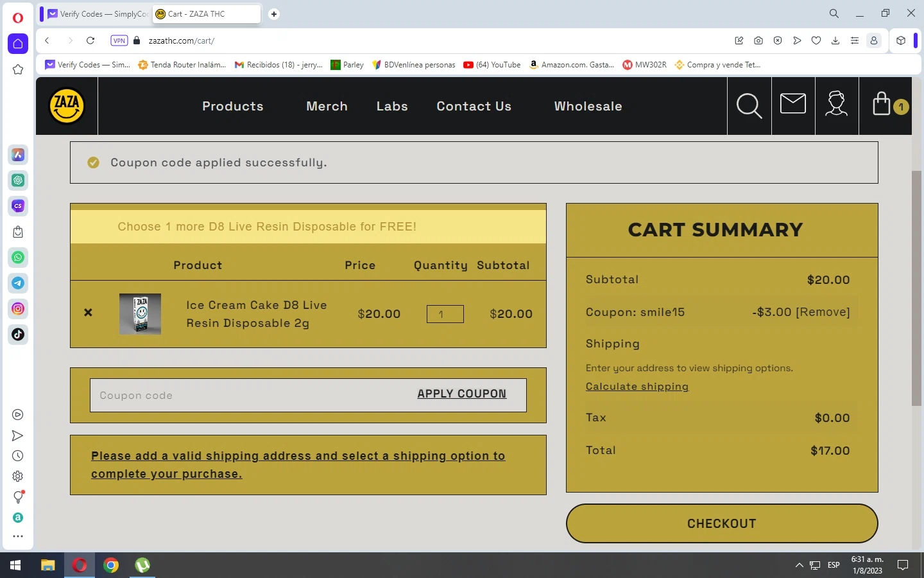The image size is (924, 578).
Task: Open the Amazon.com bookmark
Action: pos(572,65)
